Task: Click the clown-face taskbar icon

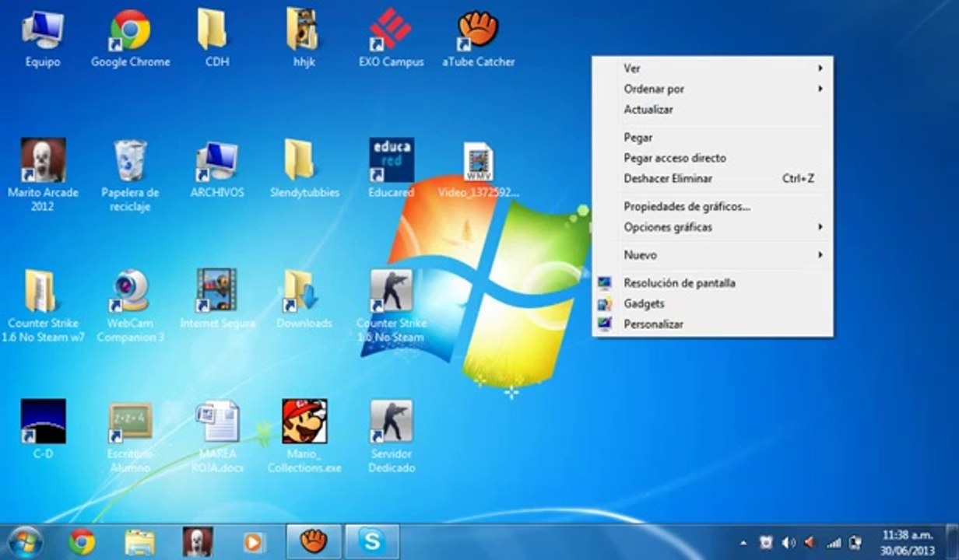Action: click(198, 541)
